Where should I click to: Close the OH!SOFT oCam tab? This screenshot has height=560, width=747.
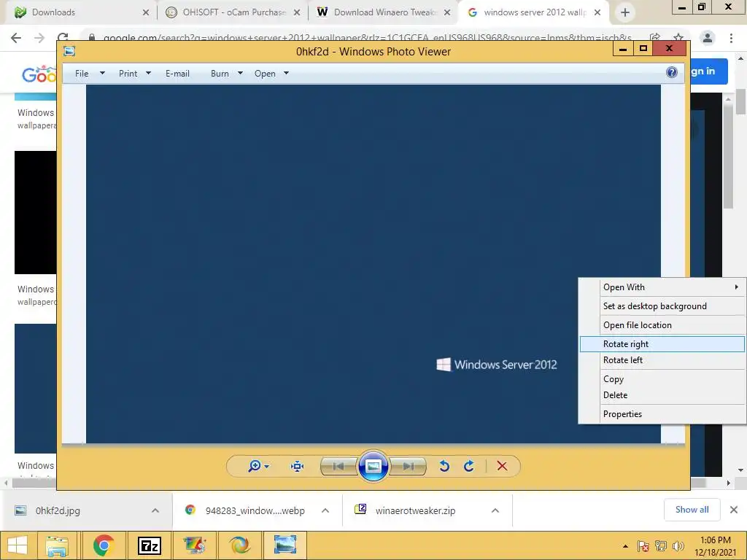click(x=297, y=13)
